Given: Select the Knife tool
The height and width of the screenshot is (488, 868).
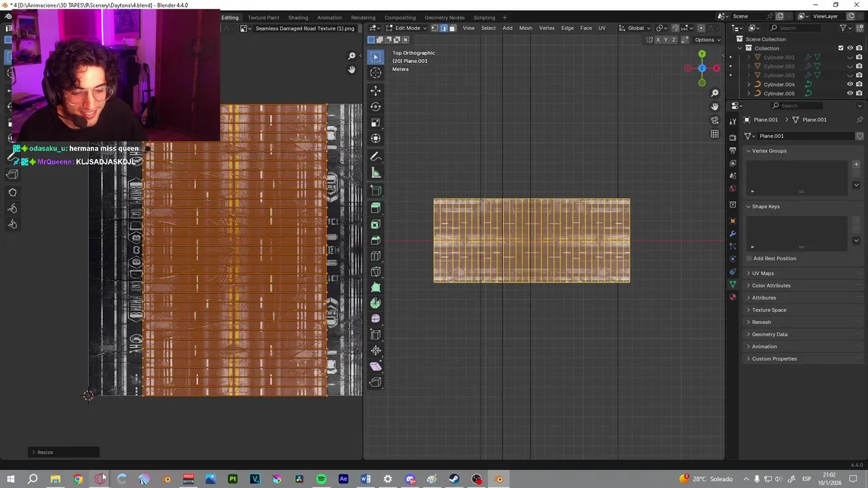Looking at the screenshot, I should click(376, 272).
